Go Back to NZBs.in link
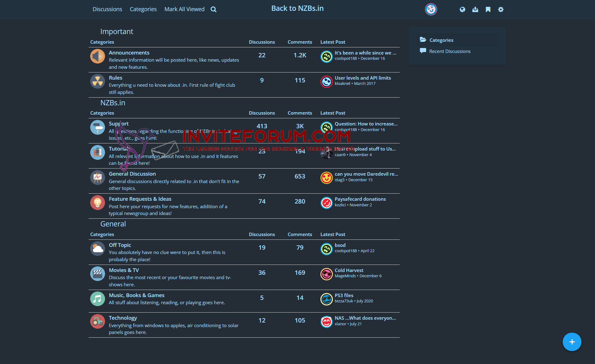595x364 pixels. point(297,8)
